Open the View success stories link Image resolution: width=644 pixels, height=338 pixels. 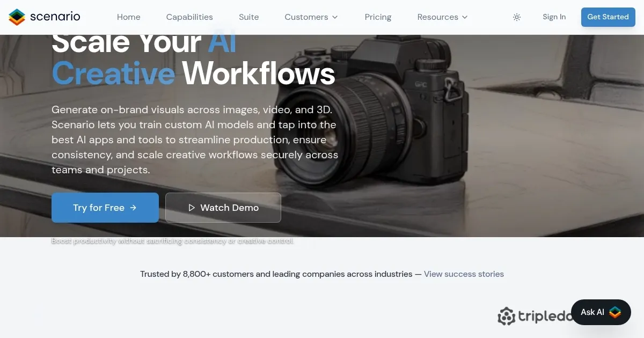(464, 274)
